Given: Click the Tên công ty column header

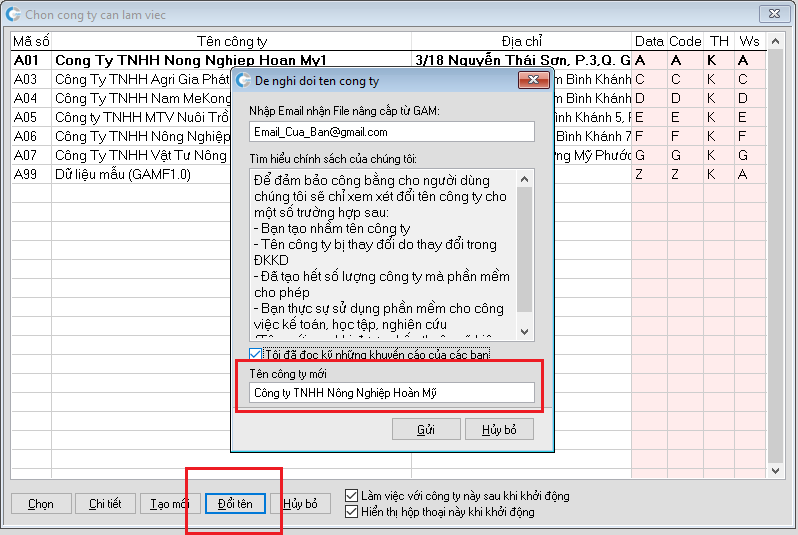Looking at the screenshot, I should pyautogui.click(x=231, y=41).
